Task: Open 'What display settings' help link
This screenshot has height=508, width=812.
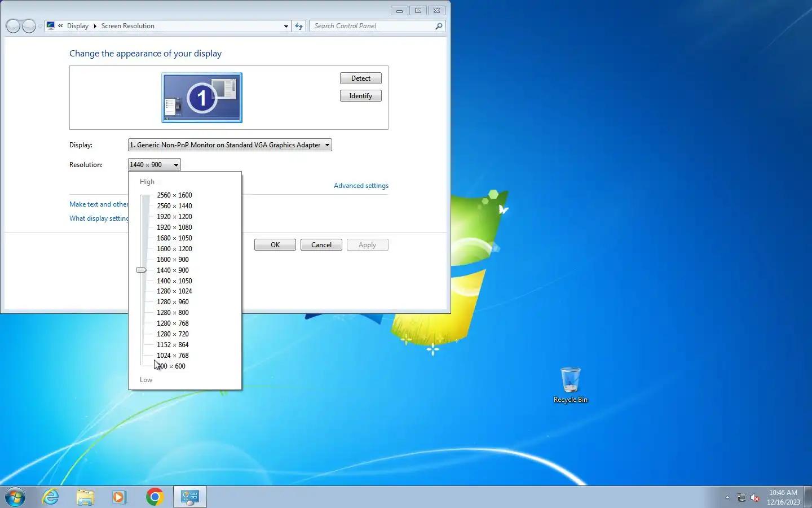Action: tap(99, 218)
